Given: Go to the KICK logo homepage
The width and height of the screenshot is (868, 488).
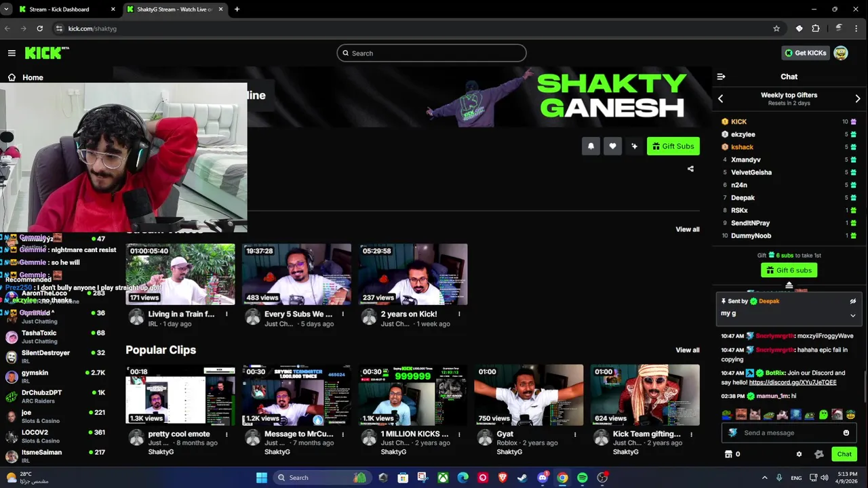Looking at the screenshot, I should tap(47, 53).
